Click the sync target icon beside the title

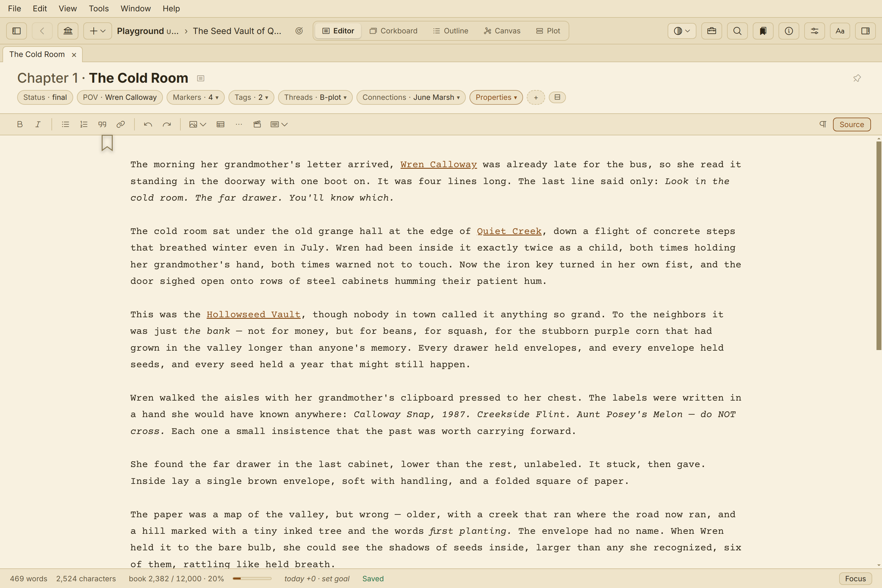299,31
